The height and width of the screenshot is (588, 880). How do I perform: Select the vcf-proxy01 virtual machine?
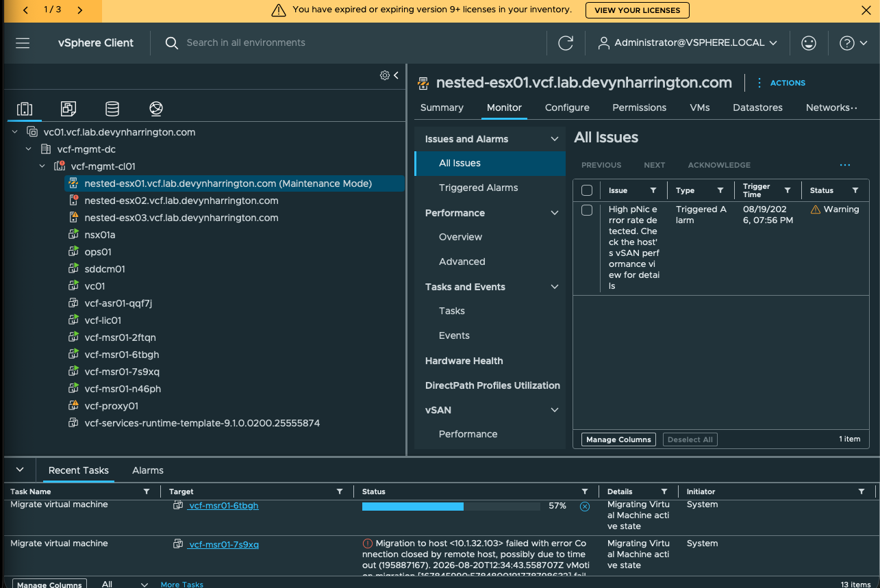click(111, 406)
